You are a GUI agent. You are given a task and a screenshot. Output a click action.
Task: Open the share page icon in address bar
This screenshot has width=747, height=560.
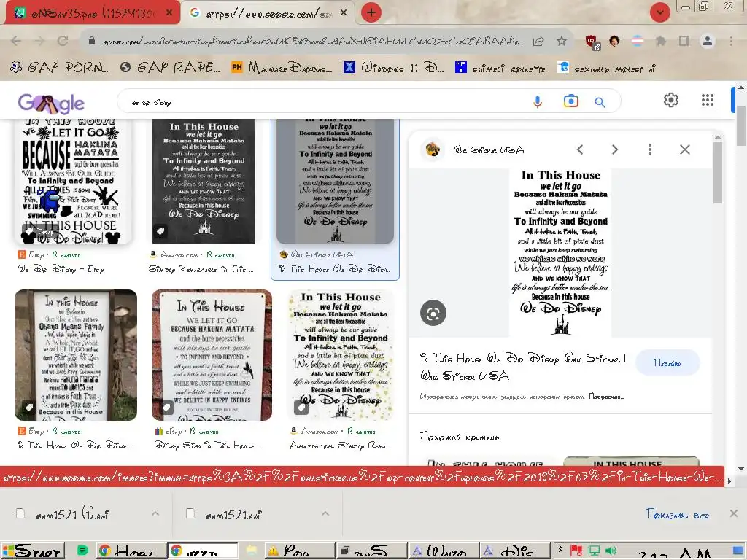[x=538, y=42]
